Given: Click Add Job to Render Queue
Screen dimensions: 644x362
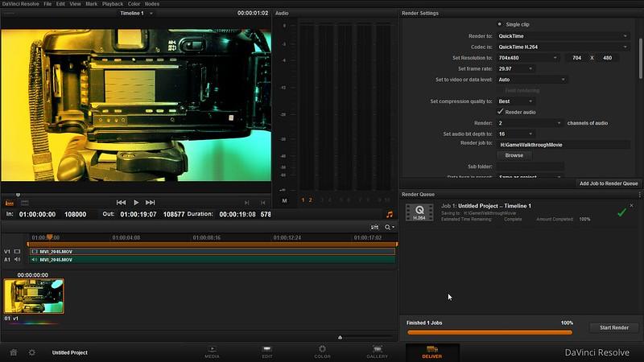Looking at the screenshot, I should pyautogui.click(x=609, y=184).
